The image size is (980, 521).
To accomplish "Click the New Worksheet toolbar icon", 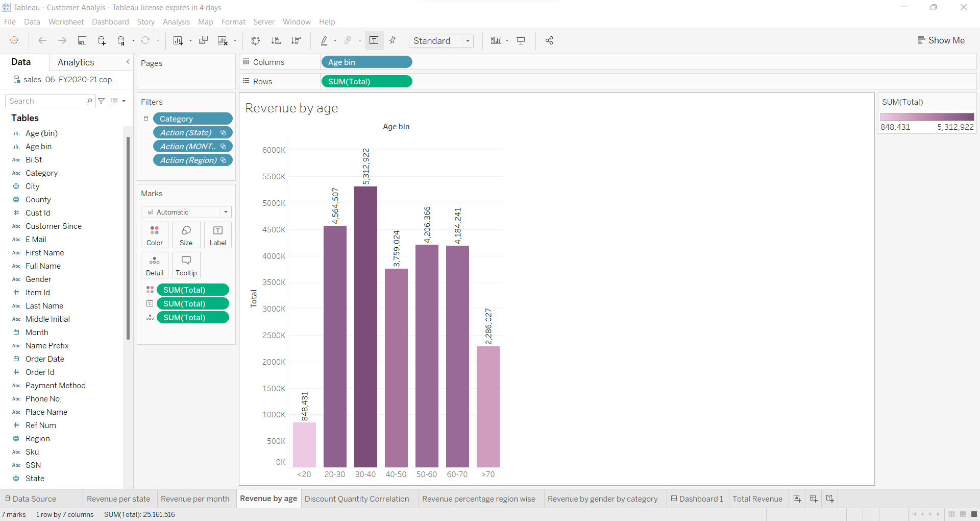I will tap(178, 40).
